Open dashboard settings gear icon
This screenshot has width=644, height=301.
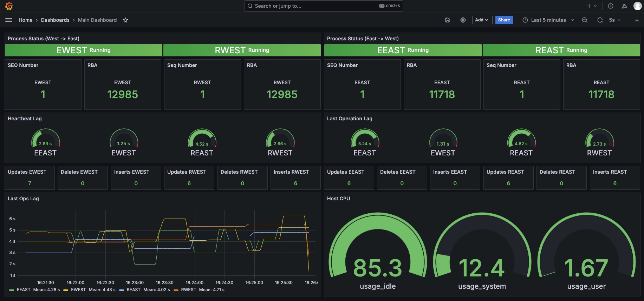[463, 20]
